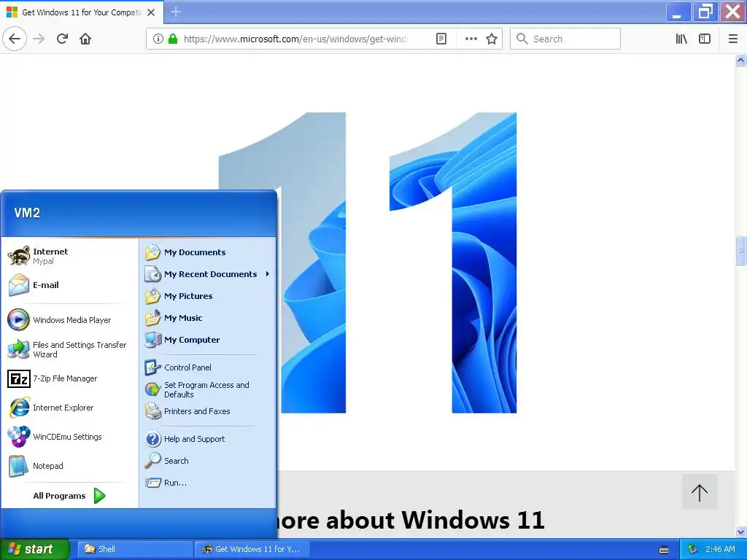Open the browser hamburger menu
Screen dimensions: 747x560
pyautogui.click(x=733, y=39)
